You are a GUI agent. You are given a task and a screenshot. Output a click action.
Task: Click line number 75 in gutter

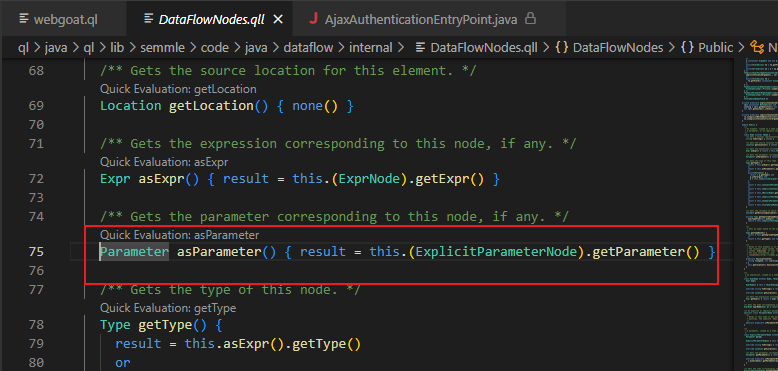[x=36, y=252]
